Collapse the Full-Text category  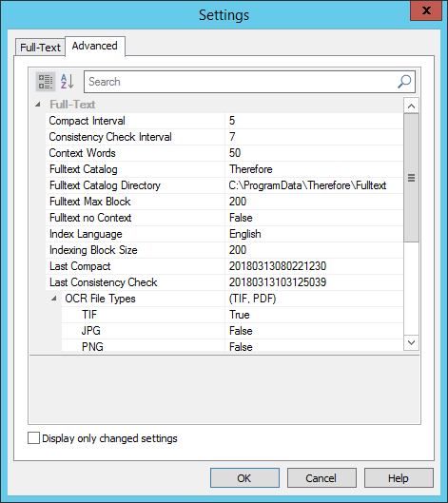tap(38, 105)
